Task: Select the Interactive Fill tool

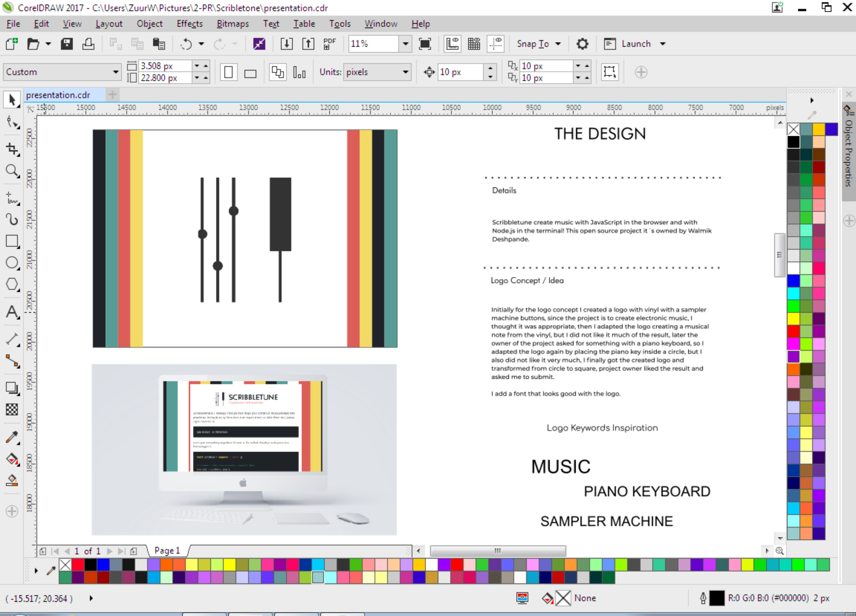Action: [x=12, y=459]
